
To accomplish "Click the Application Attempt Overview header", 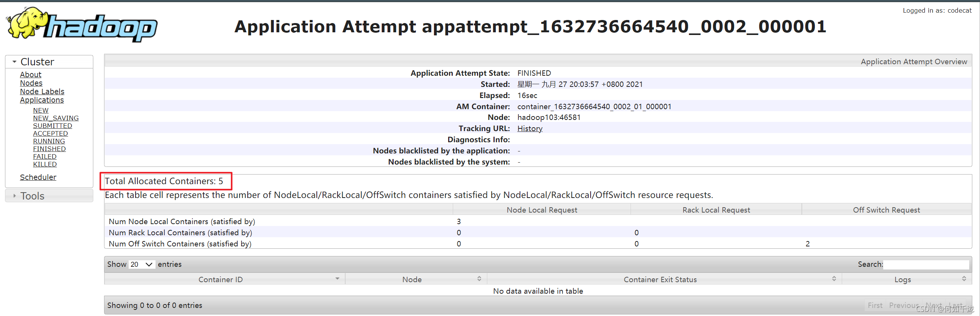I will click(x=914, y=62).
